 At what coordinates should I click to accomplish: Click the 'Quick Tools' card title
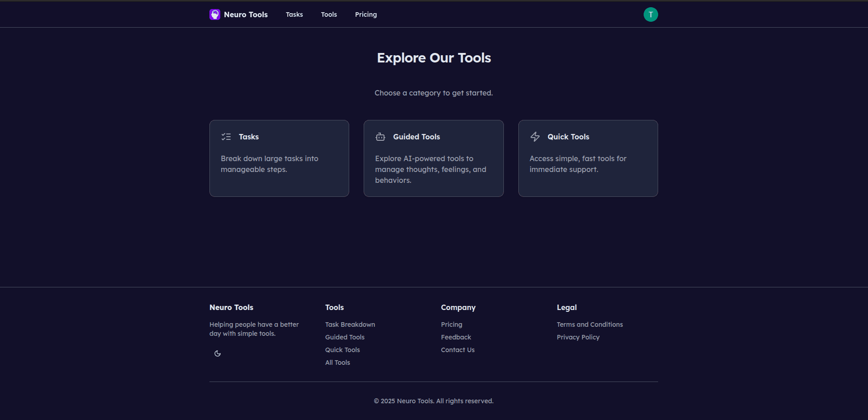point(569,137)
